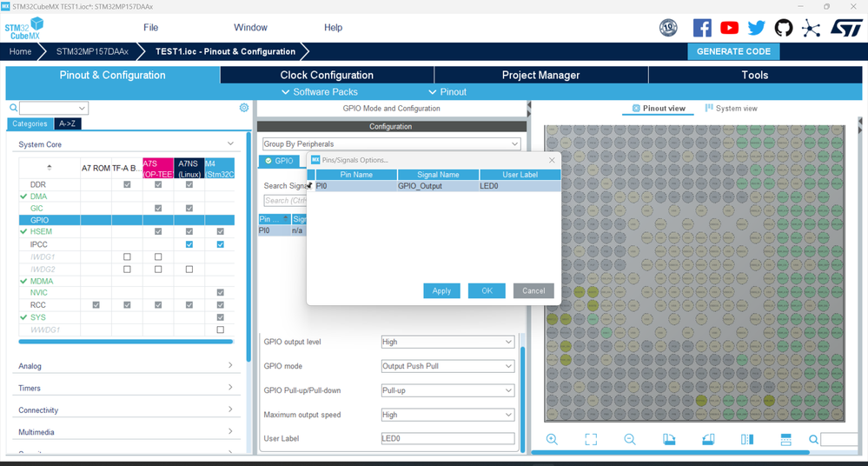Click horizontal scrollbar under System Core table

coord(126,342)
